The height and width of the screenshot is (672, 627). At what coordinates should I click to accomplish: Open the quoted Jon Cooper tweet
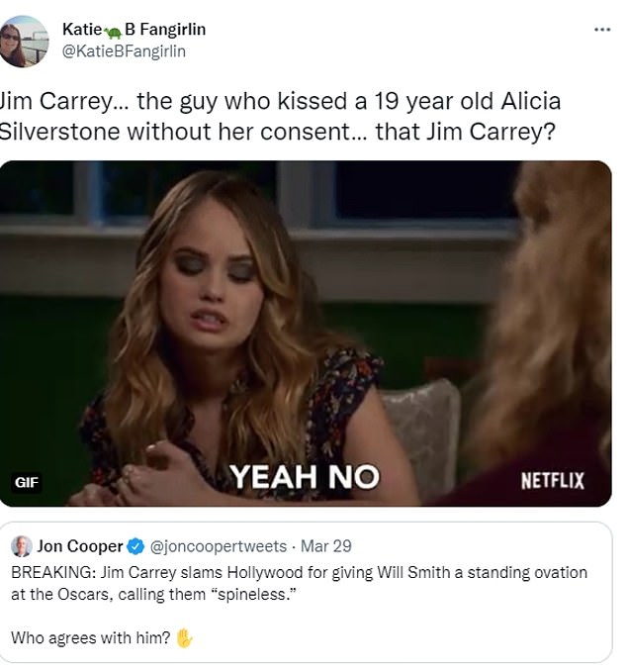point(306,592)
